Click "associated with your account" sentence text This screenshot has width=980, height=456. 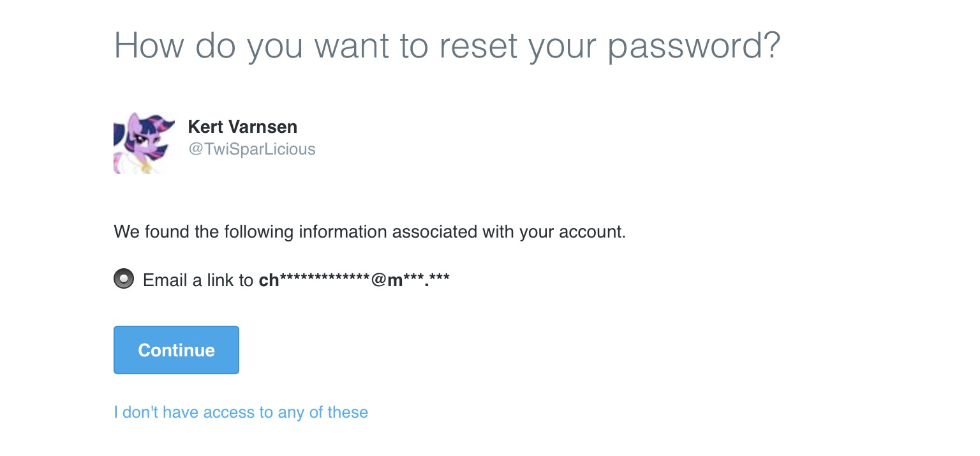point(509,231)
